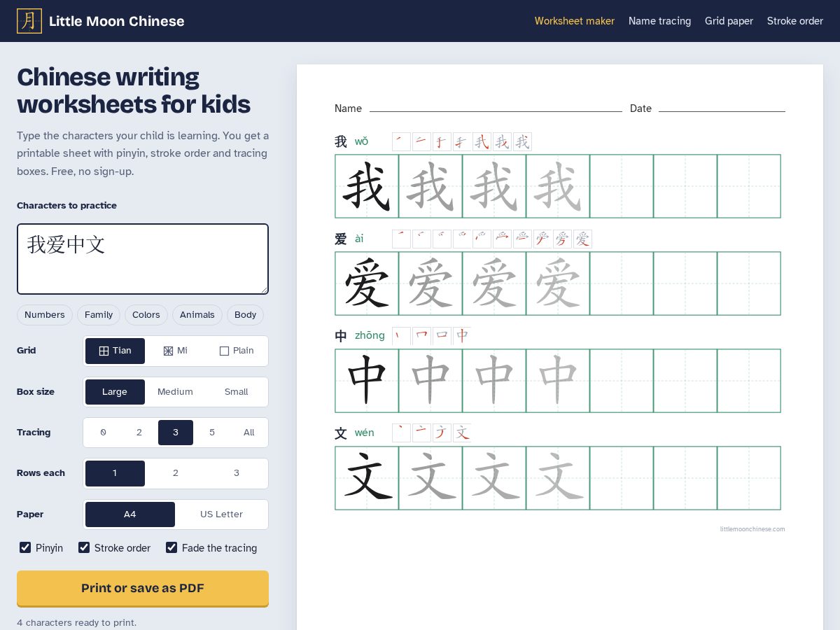Click the solid black 文 model box
Viewport: 840px width, 630px height.
[367, 478]
